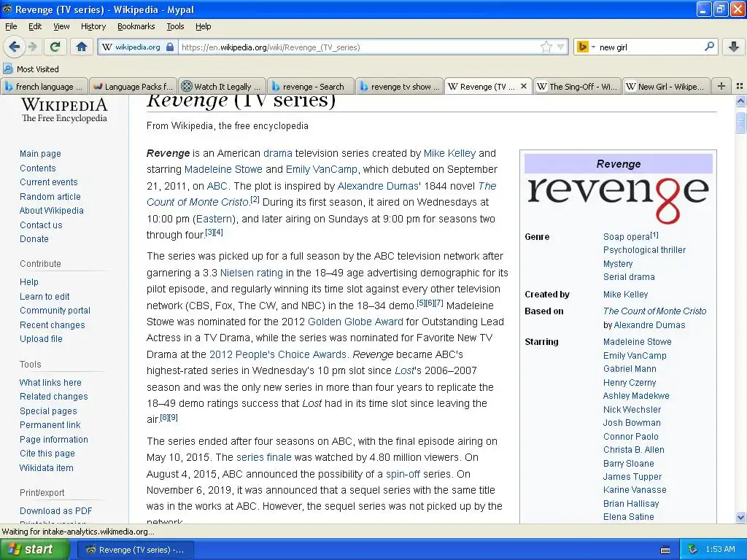This screenshot has height=560, width=747.
Task: Open the Random article link
Action: click(x=50, y=197)
